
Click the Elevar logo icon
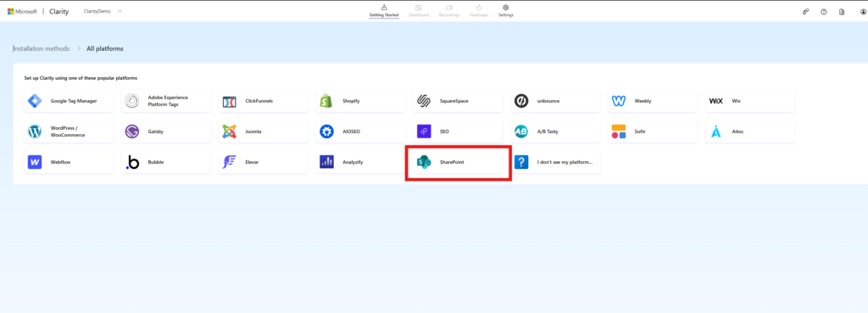click(229, 162)
